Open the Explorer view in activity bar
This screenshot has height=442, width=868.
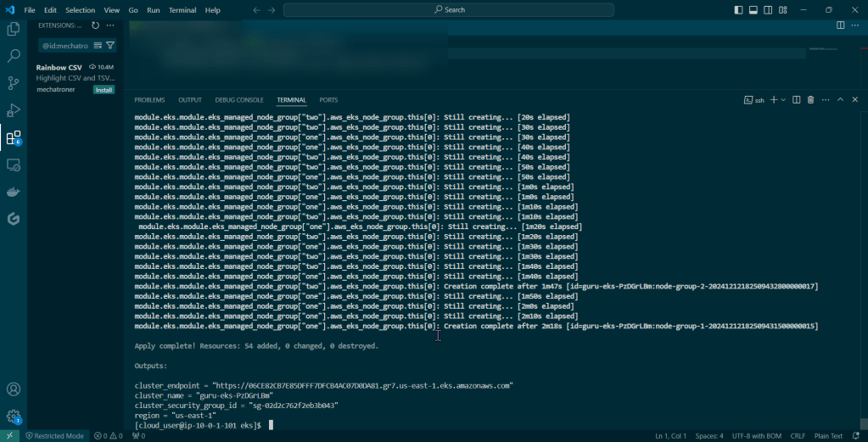point(14,29)
